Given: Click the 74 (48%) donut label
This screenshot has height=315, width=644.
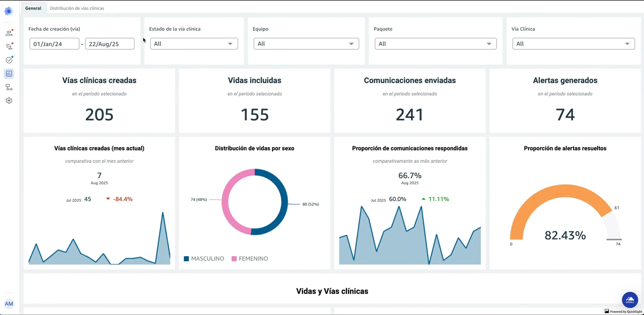Looking at the screenshot, I should click(199, 199).
